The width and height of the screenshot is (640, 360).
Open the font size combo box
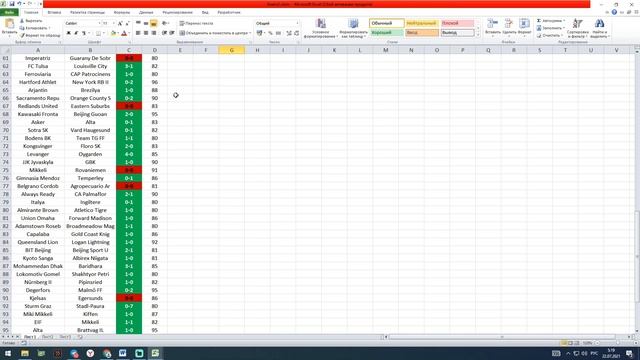click(x=108, y=24)
